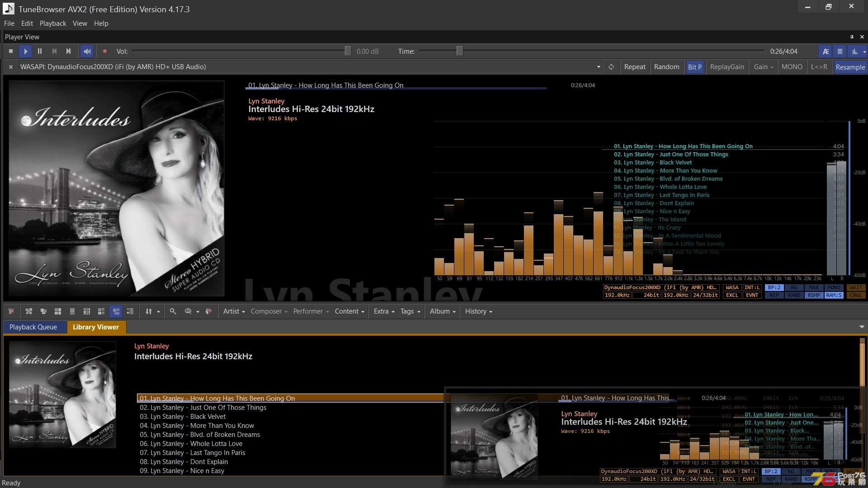Select library track 09. Nice n Easy

coord(182,471)
